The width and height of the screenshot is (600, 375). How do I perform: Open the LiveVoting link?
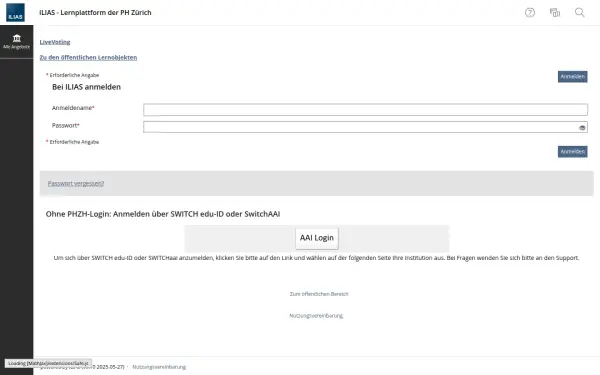(55, 42)
